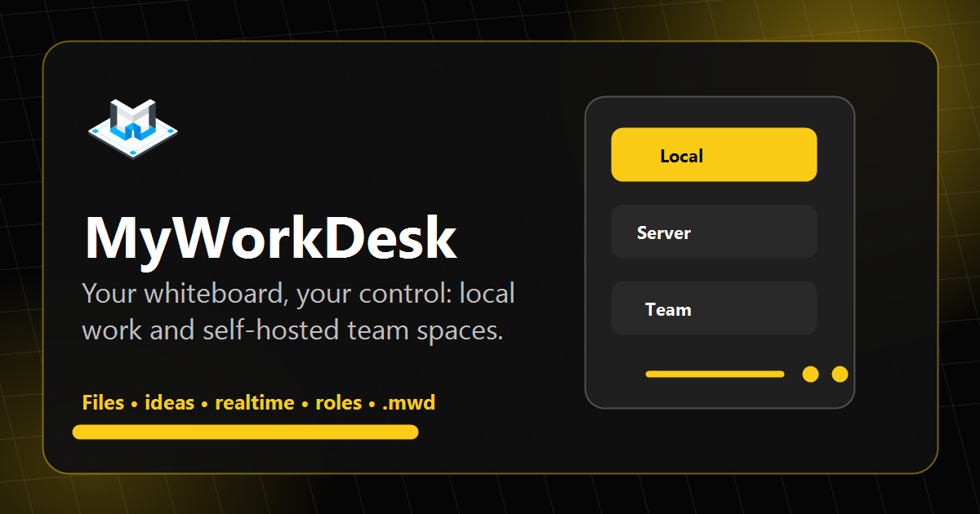Image resolution: width=980 pixels, height=514 pixels.
Task: Click the yellow line inside the mode panel
Action: (715, 374)
